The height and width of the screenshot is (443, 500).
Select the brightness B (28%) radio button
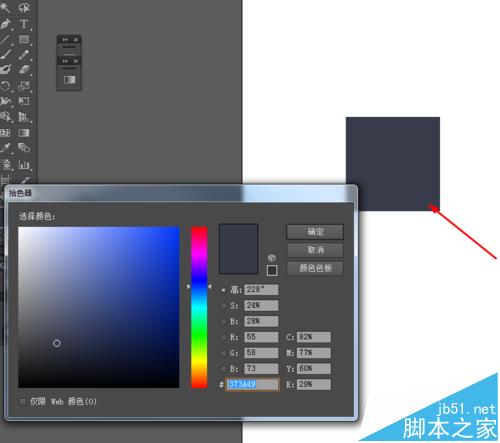tap(224, 321)
